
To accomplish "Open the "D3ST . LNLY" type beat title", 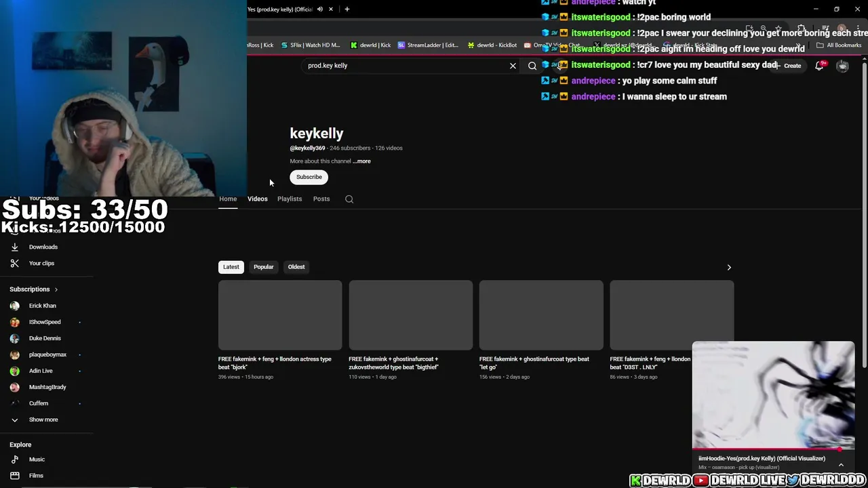I will pos(650,363).
